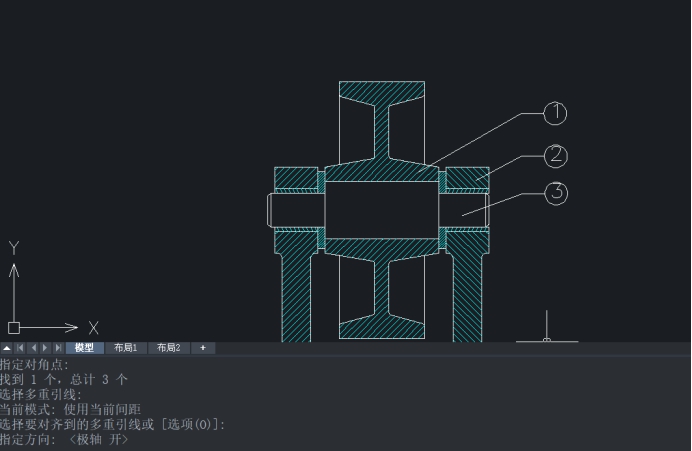692x451 pixels.
Task: Add a new layout with plus button
Action: pyautogui.click(x=203, y=348)
